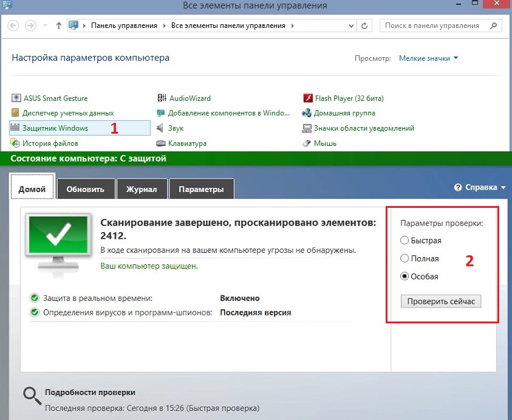Click Добавление компонентов в Windows icon

tap(161, 113)
